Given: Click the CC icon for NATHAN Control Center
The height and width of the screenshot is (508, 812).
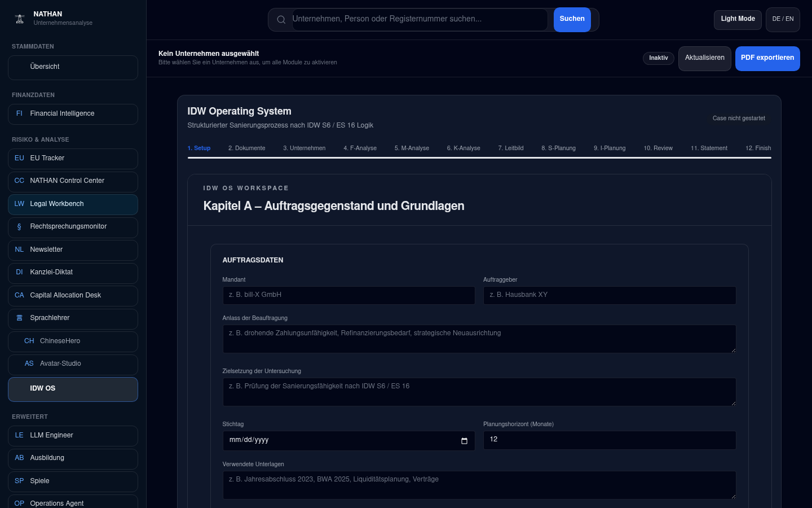Looking at the screenshot, I should (x=19, y=181).
